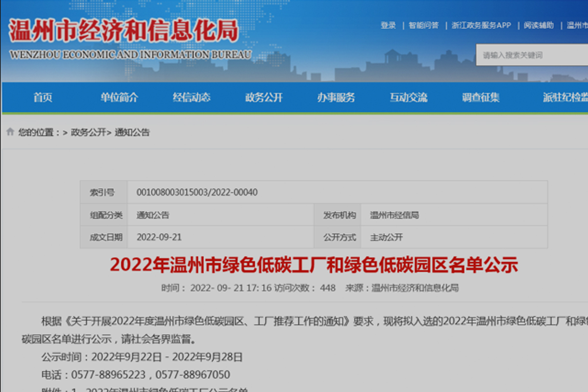Open the 经信动态 menu

[193, 98]
